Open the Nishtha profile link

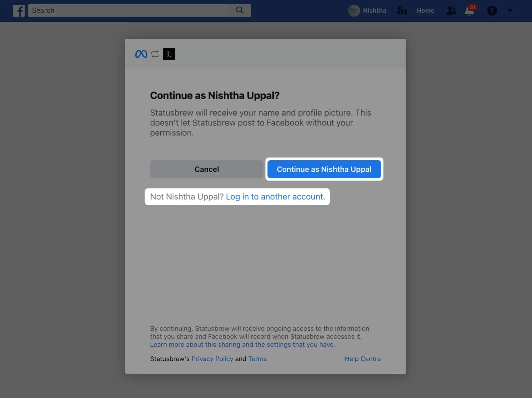point(374,11)
